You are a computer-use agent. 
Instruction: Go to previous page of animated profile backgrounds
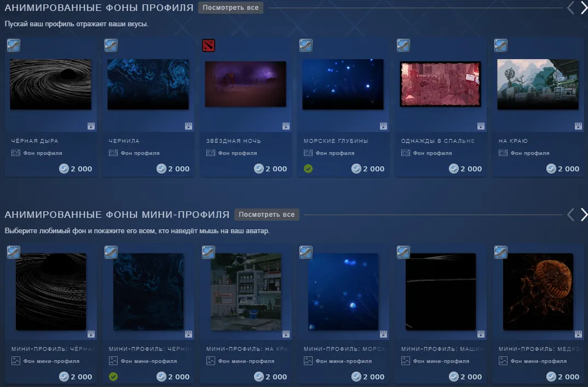(570, 8)
